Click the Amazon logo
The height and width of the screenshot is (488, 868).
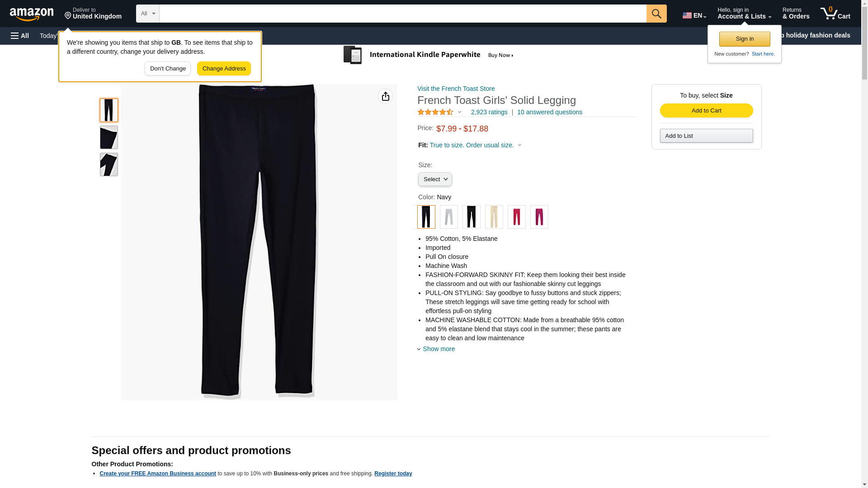click(32, 14)
